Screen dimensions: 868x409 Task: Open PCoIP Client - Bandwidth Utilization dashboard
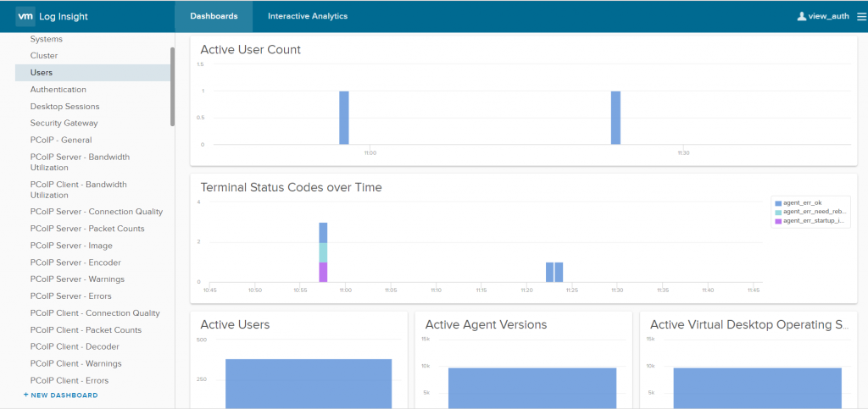pyautogui.click(x=79, y=190)
